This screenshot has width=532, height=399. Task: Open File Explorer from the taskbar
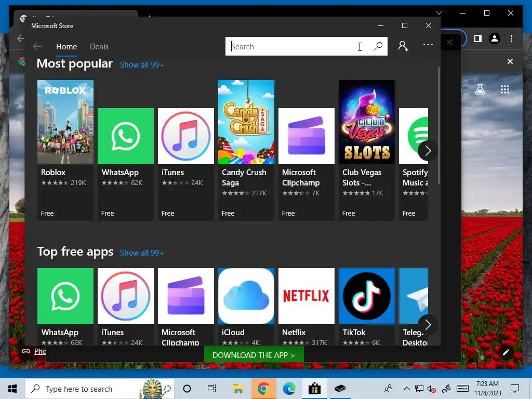pos(238,389)
